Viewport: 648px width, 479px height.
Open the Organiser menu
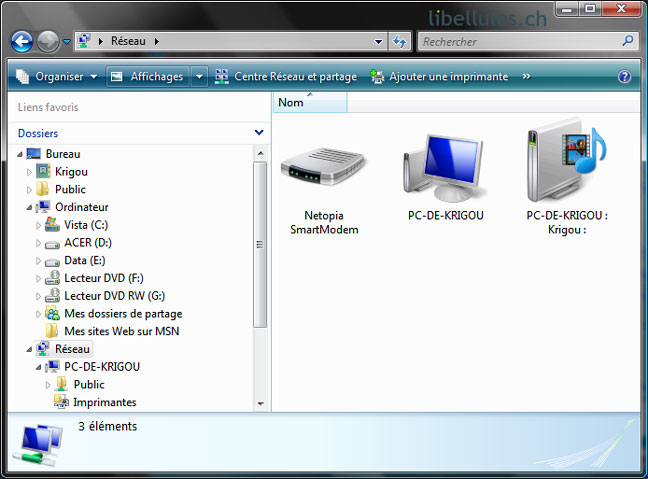[57, 76]
